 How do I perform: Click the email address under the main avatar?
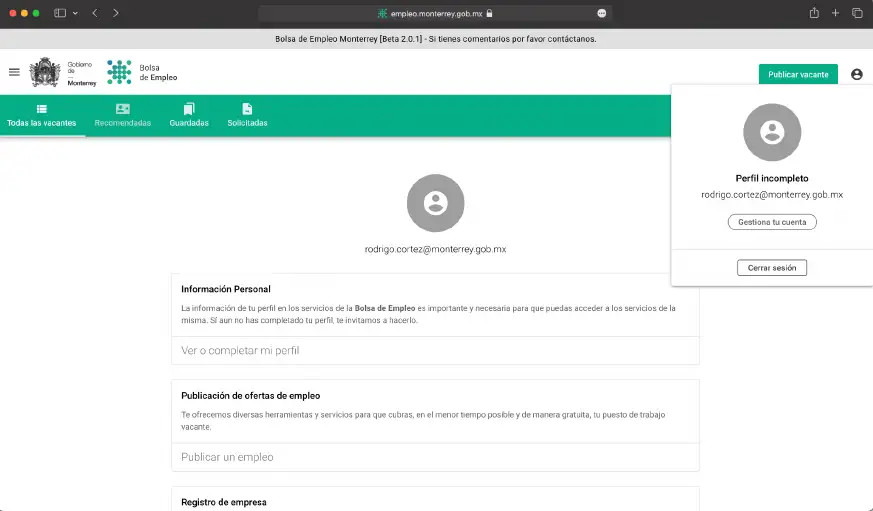pyautogui.click(x=435, y=249)
